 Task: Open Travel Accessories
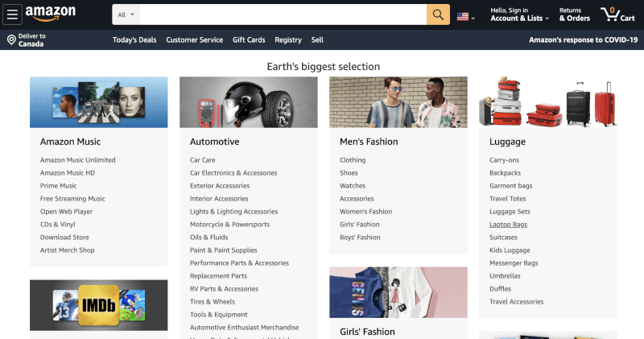click(516, 302)
